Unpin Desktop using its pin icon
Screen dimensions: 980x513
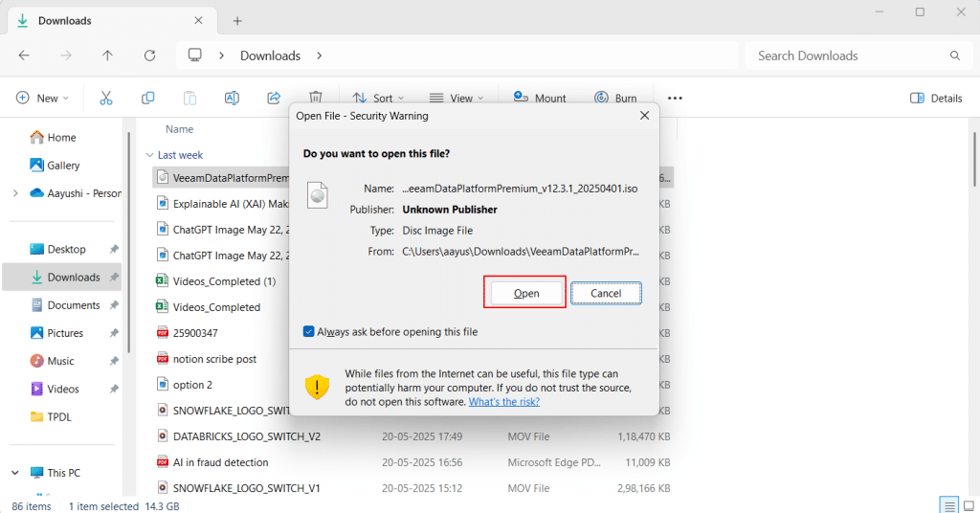coord(114,249)
